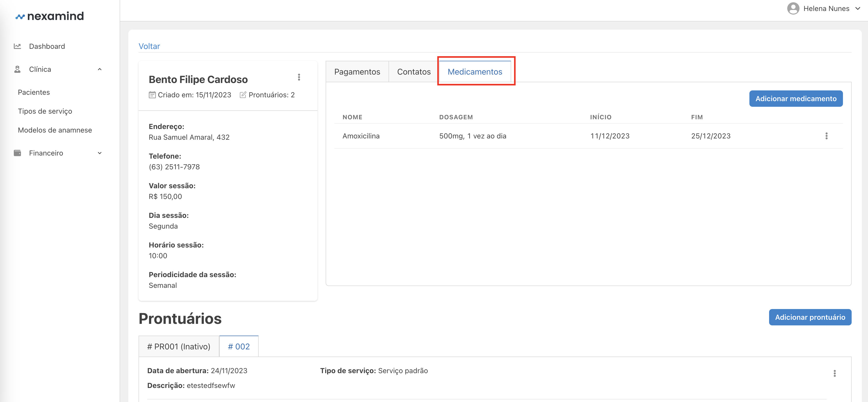Open the Dashboard chart icon
The height and width of the screenshot is (402, 868).
pos(17,46)
